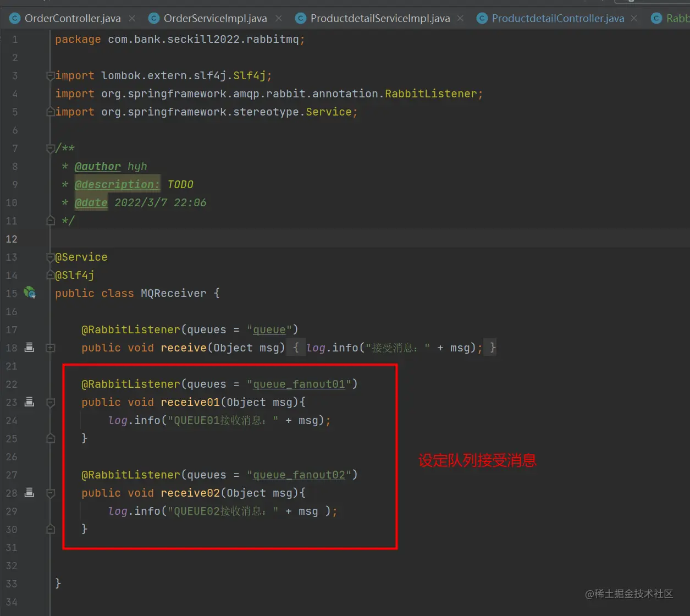Click the gutter icon on line 18

tap(30, 348)
